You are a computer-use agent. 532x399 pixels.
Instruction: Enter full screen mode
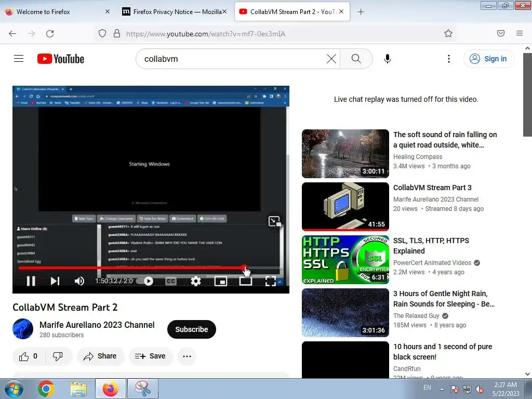tap(270, 281)
